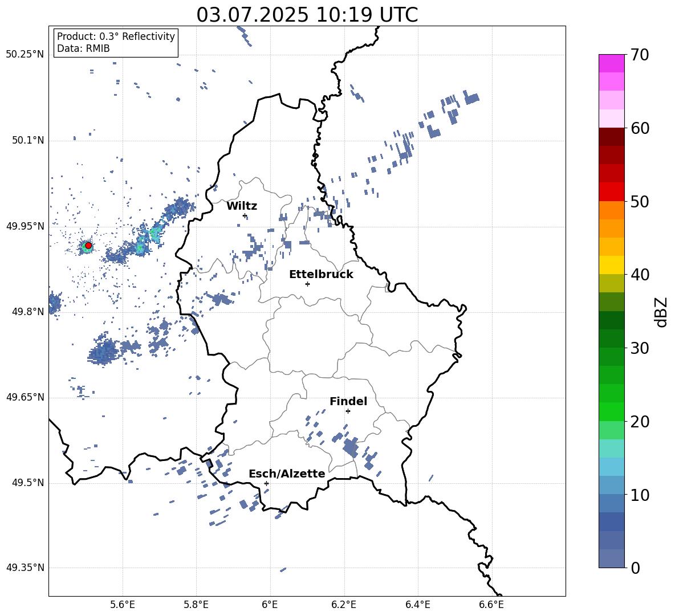This screenshot has height=616, width=675.
Task: Click the '5.6°E' longitude label
Action: click(x=123, y=605)
